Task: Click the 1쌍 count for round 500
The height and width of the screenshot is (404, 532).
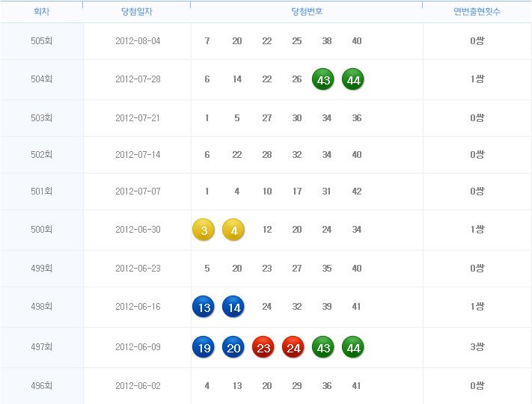Action: (x=477, y=229)
